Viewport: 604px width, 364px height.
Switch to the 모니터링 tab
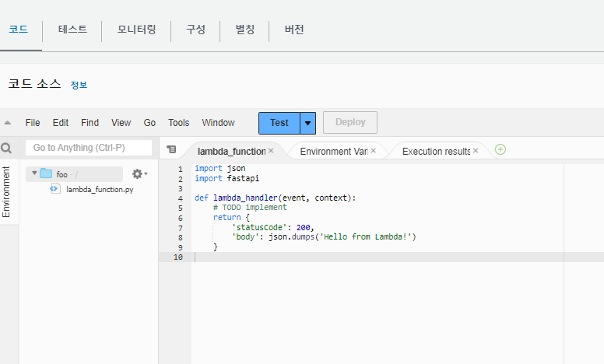[x=136, y=30]
